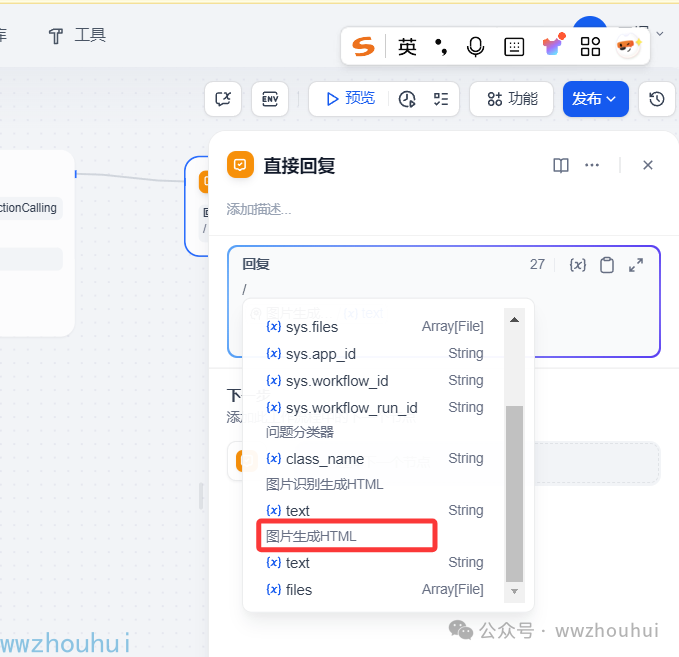Click the 图片识别生成HTML group header

pyautogui.click(x=324, y=484)
